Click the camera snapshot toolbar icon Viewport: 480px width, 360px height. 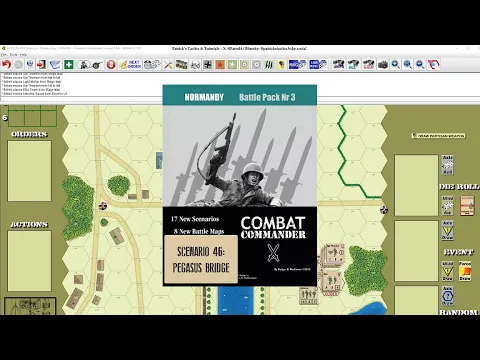click(383, 64)
